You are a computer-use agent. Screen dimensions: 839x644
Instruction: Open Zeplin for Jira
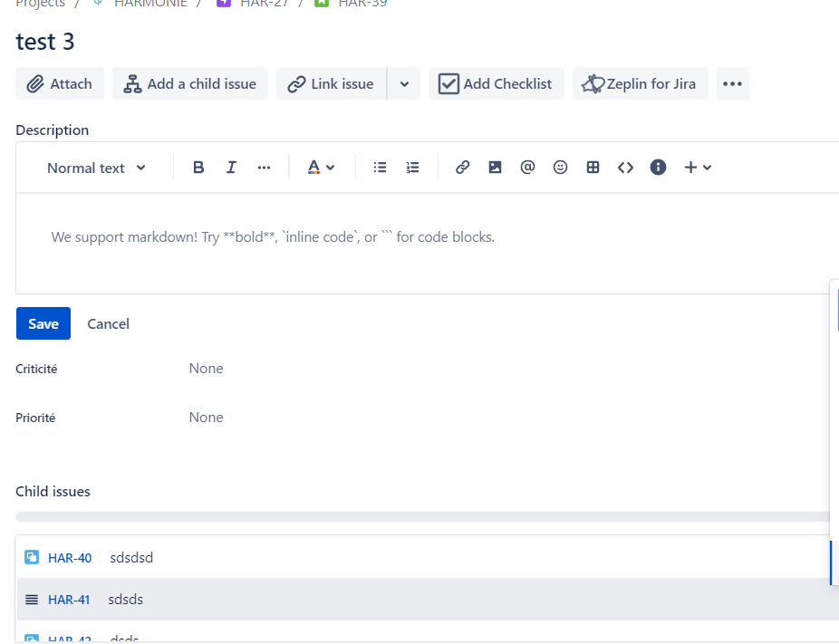coord(640,83)
